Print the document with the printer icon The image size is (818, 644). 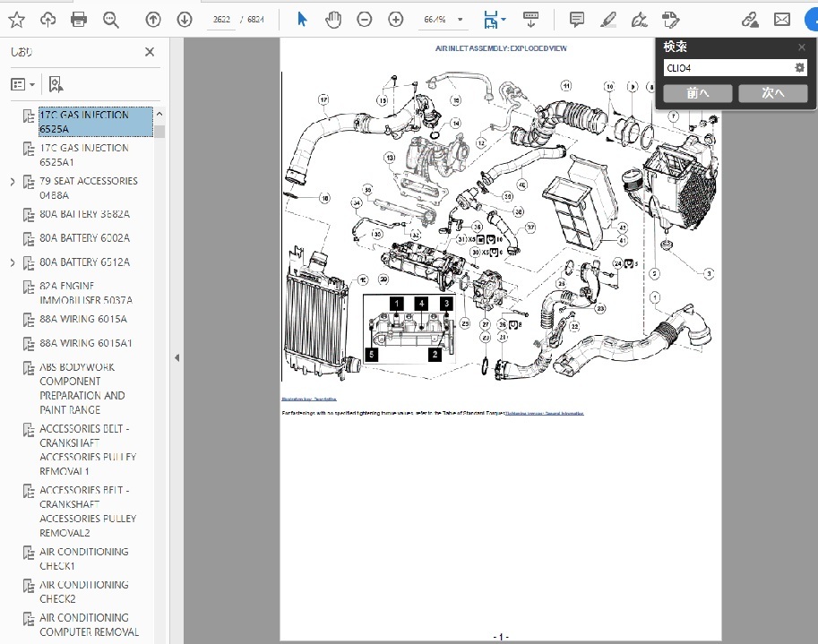pos(79,20)
